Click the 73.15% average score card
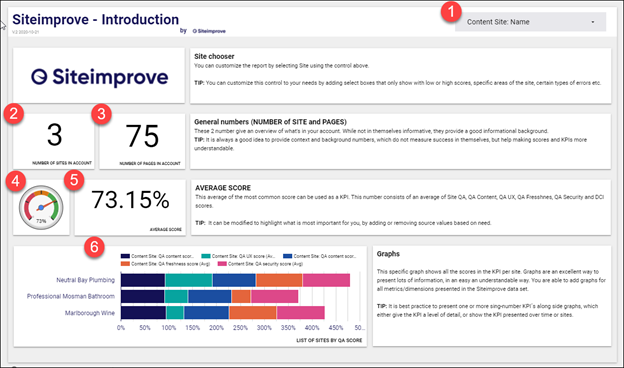This screenshot has width=624, height=368. pos(130,207)
